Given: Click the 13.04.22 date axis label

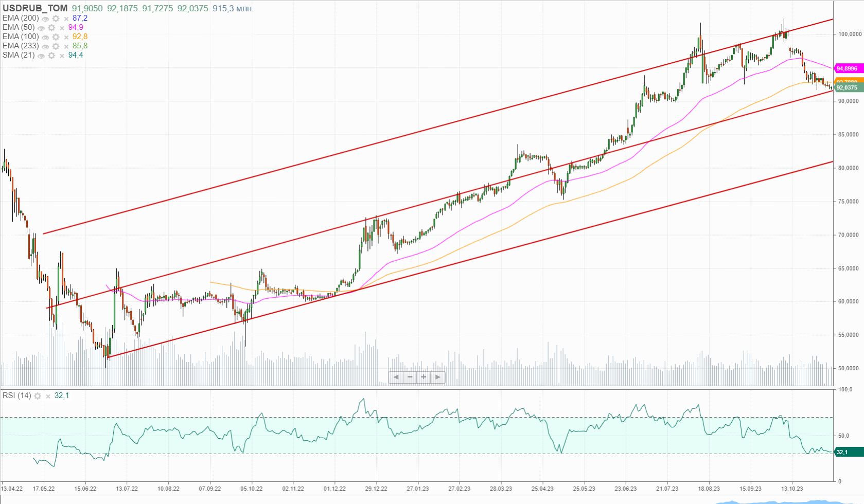Looking at the screenshot, I should [12, 489].
